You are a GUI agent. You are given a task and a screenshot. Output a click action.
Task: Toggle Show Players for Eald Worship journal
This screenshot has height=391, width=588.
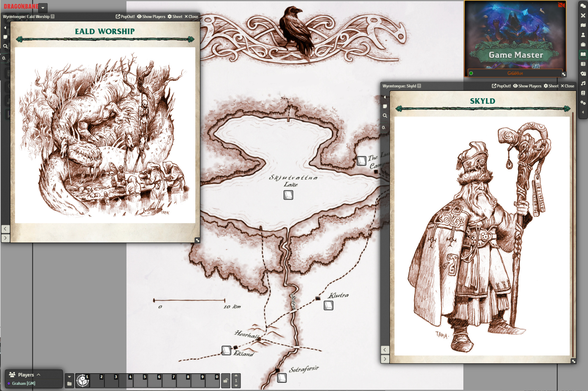point(151,17)
